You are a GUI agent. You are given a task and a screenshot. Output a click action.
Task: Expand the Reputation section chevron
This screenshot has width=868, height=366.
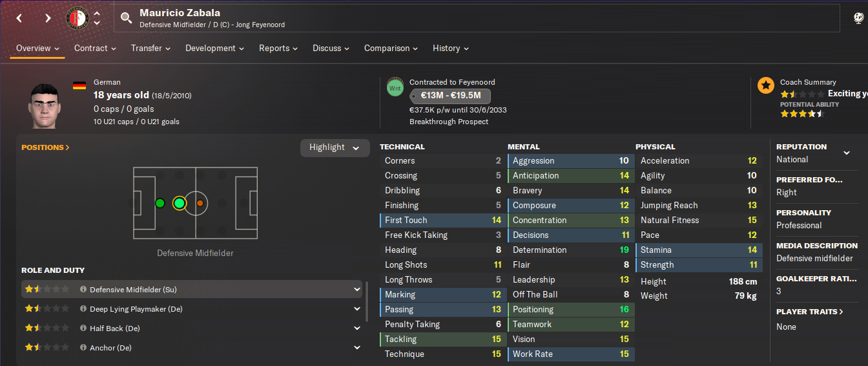click(x=847, y=153)
